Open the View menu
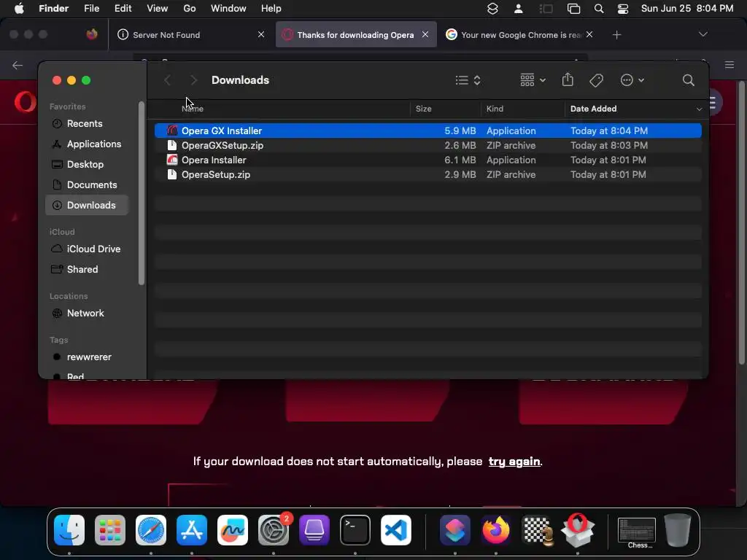Image resolution: width=747 pixels, height=560 pixels. point(158,9)
